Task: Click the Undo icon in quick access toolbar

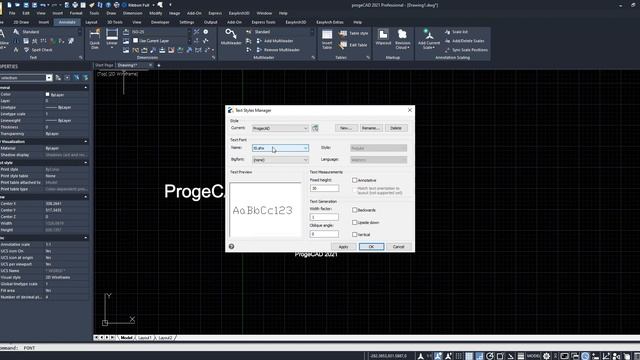Action: pyautogui.click(x=43, y=5)
